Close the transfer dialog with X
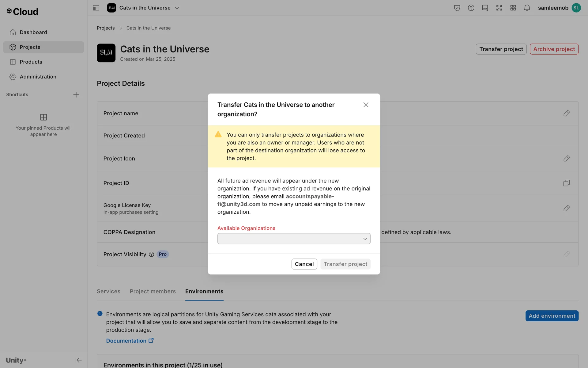588x368 pixels. tap(366, 105)
